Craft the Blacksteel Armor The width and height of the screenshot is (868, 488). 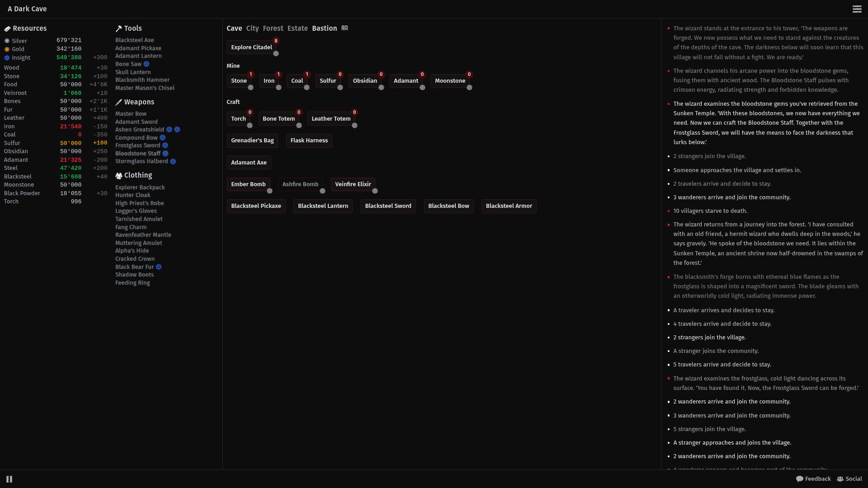[509, 206]
